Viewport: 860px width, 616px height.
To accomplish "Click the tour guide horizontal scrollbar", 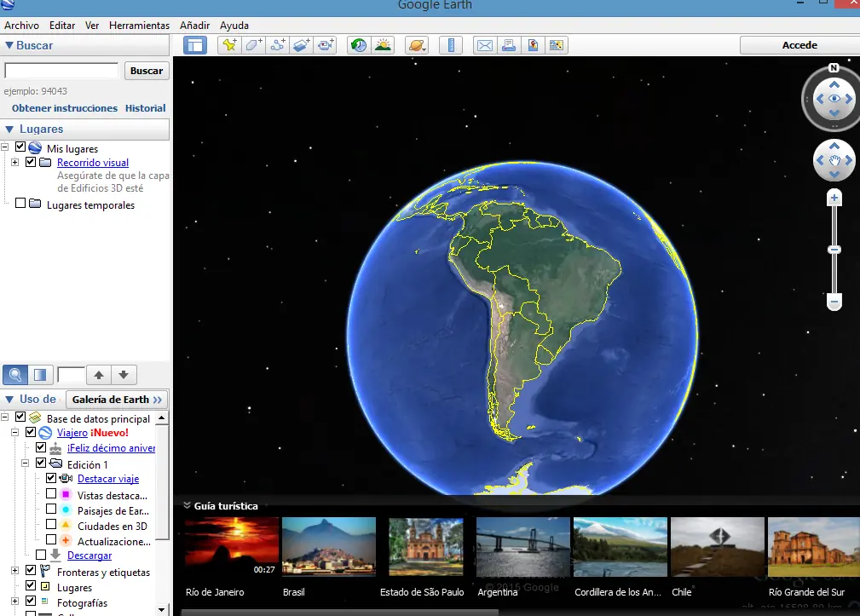I will (x=340, y=613).
